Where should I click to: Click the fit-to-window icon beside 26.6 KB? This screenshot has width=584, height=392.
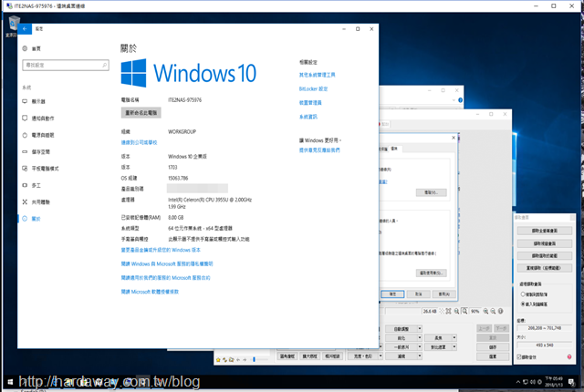pos(448,311)
